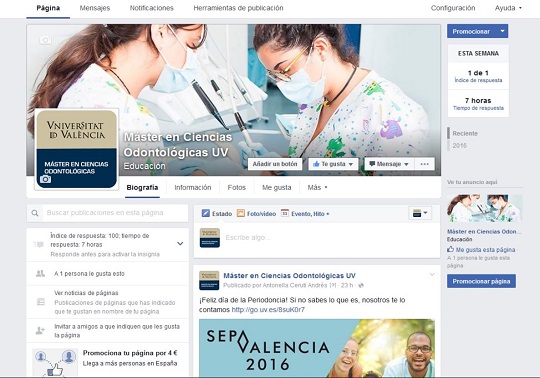Click Índice de respuesta stat
540x378 pixels.
point(478,76)
